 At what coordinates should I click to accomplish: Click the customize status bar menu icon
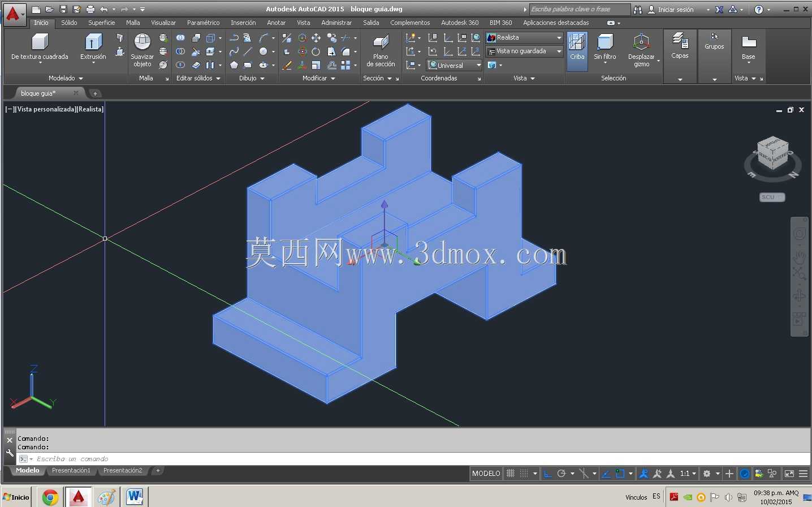click(803, 474)
